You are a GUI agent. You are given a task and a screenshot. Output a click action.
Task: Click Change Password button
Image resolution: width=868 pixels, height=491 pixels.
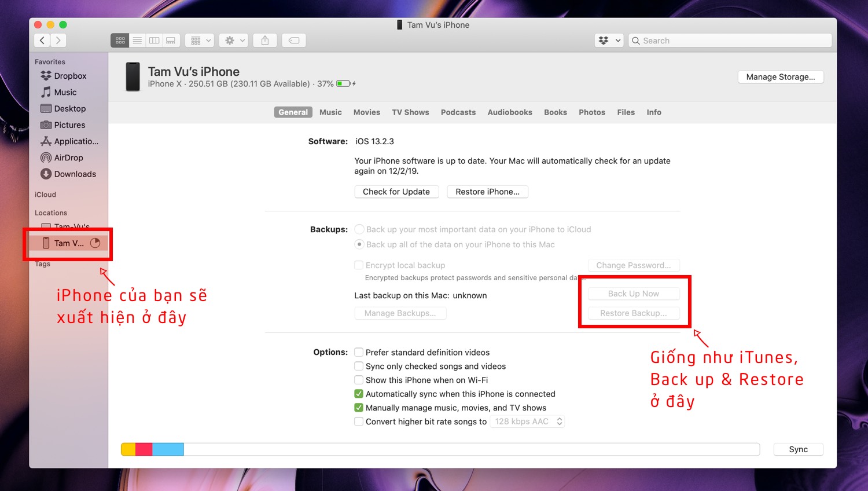(x=634, y=265)
